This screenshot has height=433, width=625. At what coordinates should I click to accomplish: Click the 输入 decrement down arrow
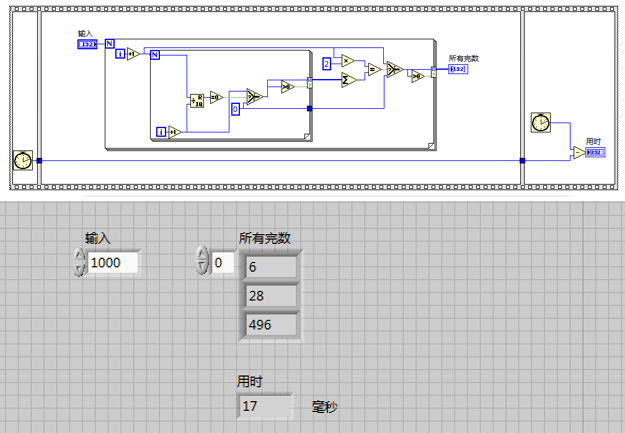click(79, 269)
